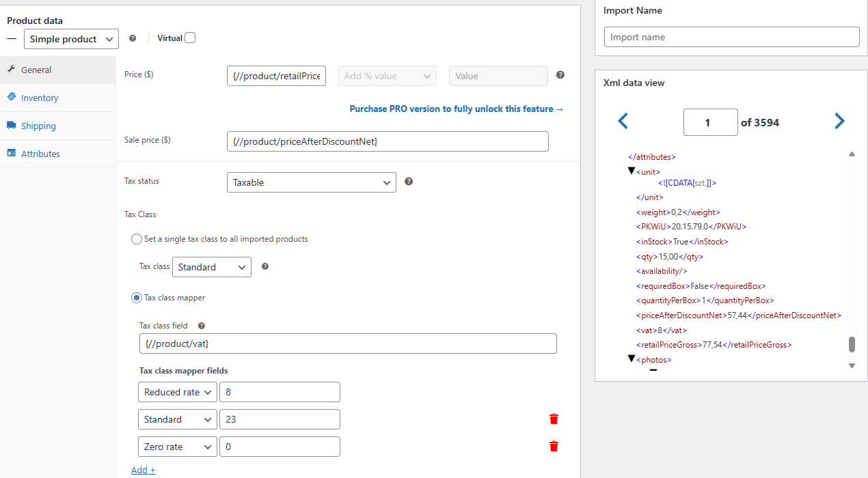The image size is (868, 478).
Task: Open the Standard mapper row dropdown
Action: 178,419
